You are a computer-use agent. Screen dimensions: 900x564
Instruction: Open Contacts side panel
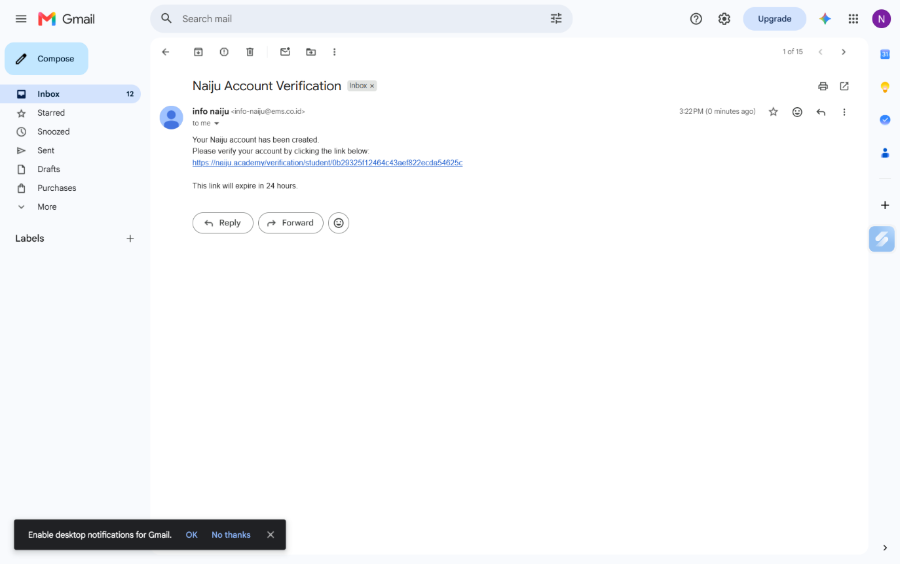(x=885, y=153)
